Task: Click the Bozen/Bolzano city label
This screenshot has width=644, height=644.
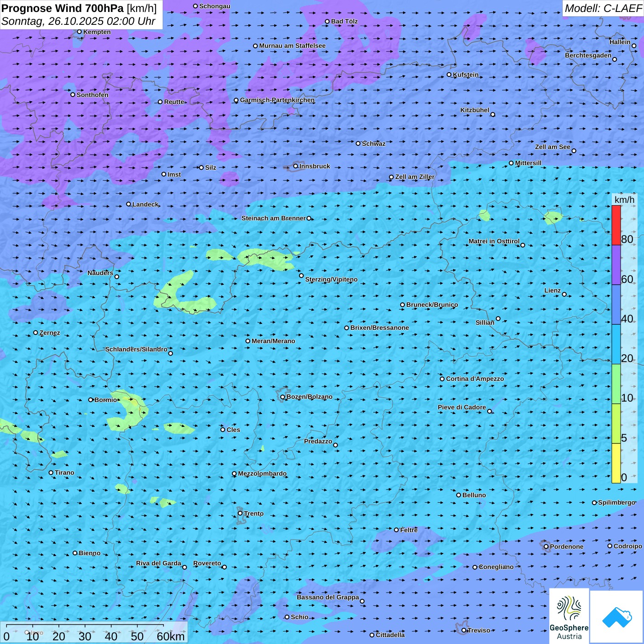Action: (309, 397)
